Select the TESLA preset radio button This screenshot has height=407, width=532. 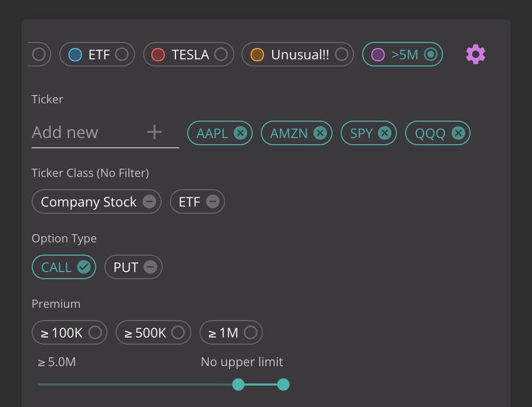[x=221, y=54]
